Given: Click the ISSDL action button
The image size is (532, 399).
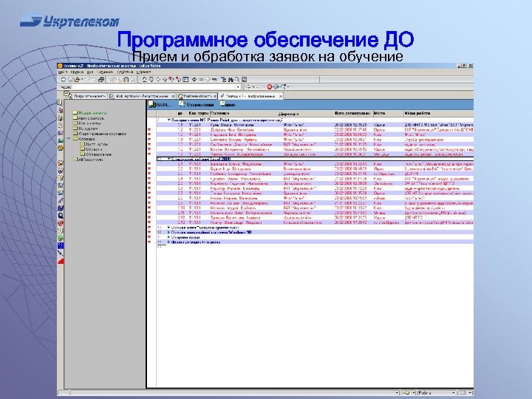Looking at the screenshot, I should click(x=161, y=105).
